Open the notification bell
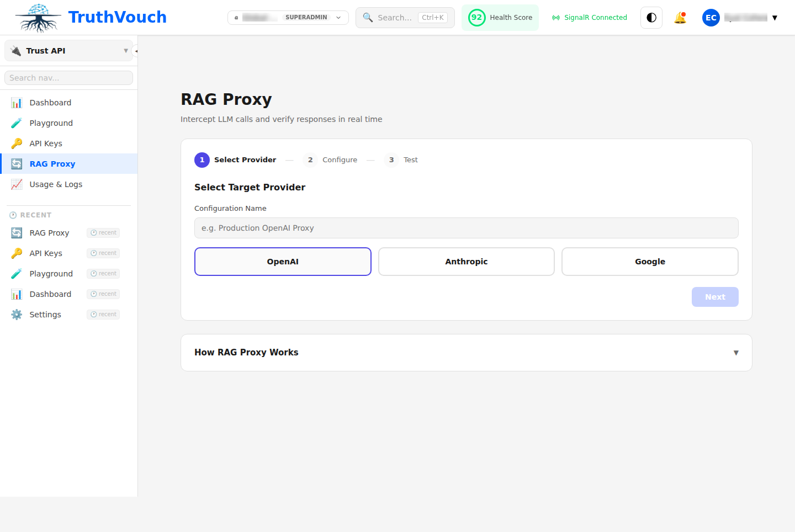 tap(680, 17)
